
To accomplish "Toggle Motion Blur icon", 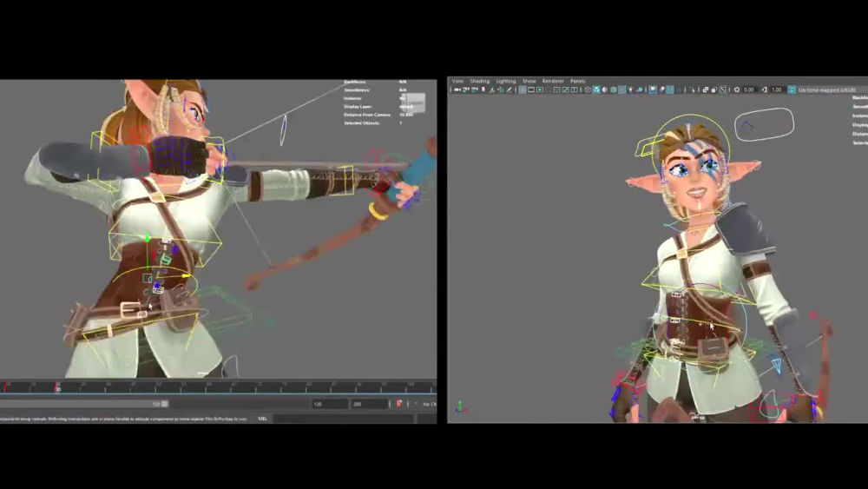I will click(x=662, y=89).
